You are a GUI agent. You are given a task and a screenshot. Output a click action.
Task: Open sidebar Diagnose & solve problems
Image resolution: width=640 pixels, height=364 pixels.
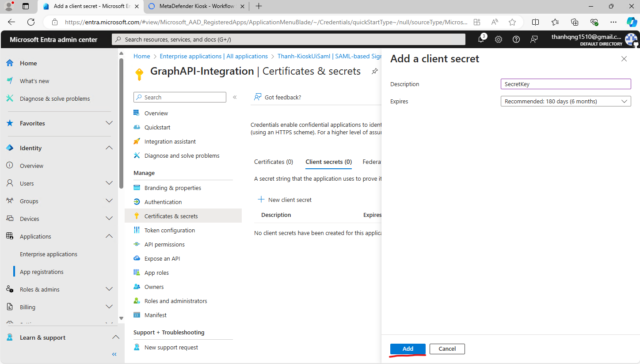[55, 99]
